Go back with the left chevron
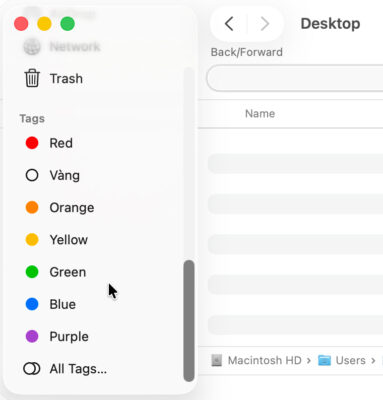The width and height of the screenshot is (383, 400). [229, 24]
